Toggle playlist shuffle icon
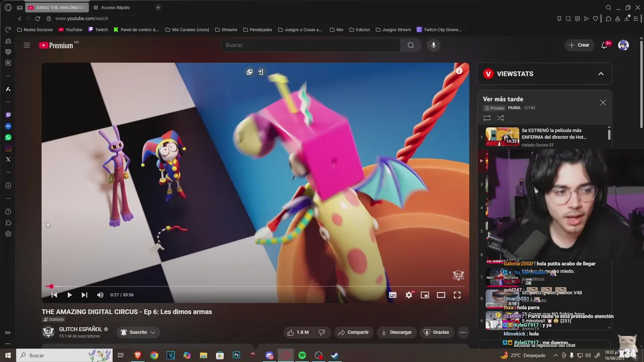Viewport: 644px width, 362px height. 500,118
